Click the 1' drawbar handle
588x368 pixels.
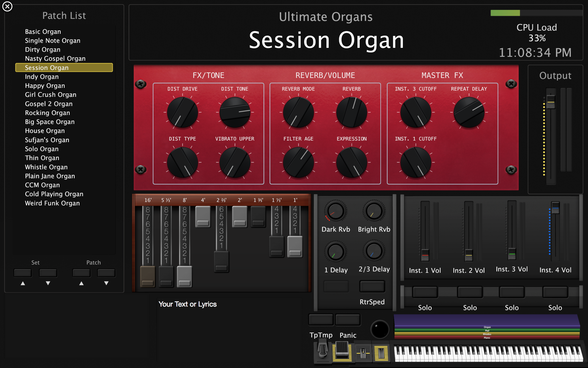coord(295,247)
